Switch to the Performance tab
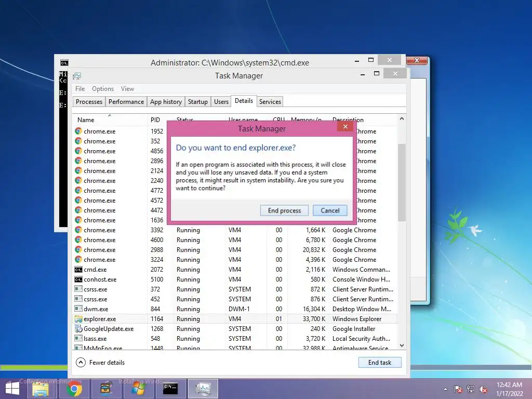The width and height of the screenshot is (532, 399). pos(126,102)
